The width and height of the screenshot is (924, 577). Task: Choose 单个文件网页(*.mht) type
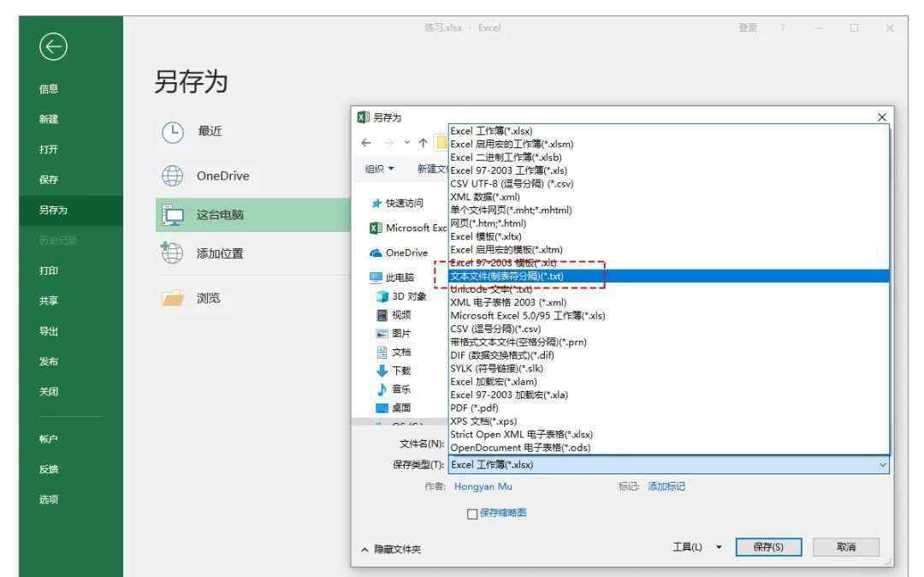point(669,211)
